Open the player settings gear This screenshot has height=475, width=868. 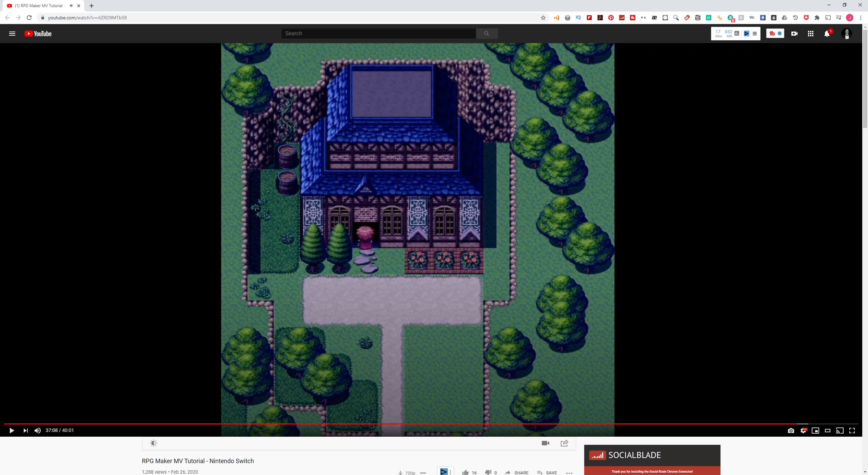(803, 431)
